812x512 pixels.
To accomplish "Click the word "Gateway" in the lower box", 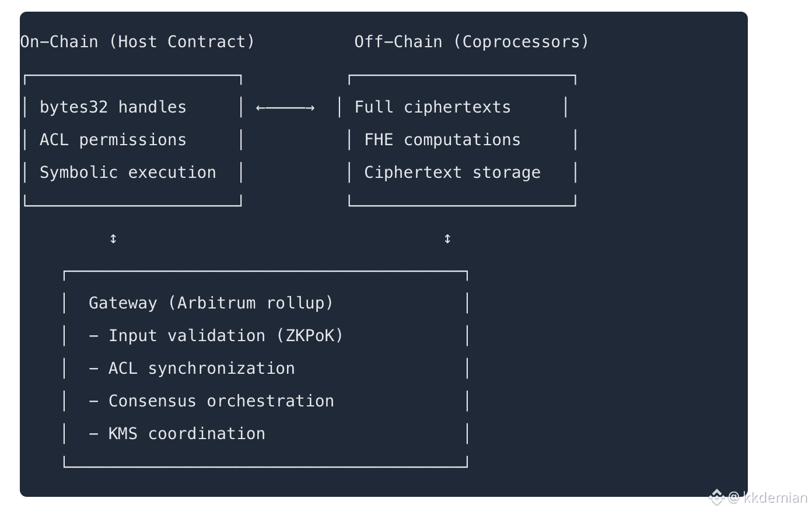I will (x=123, y=303).
